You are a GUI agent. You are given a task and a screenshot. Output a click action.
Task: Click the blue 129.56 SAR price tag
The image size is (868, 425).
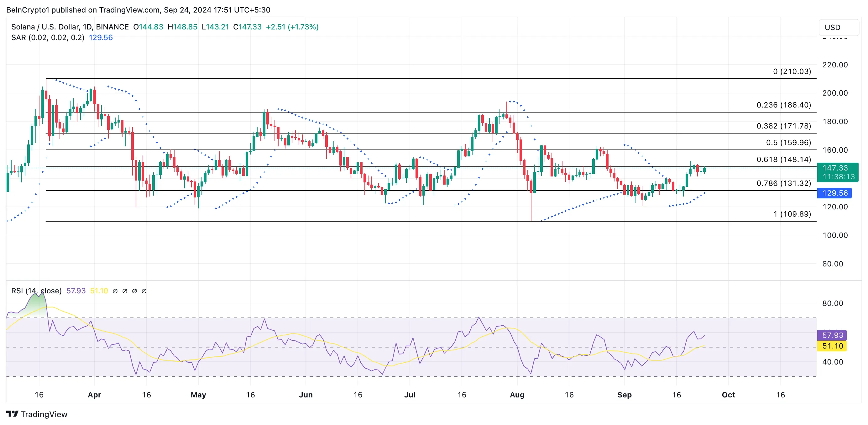[x=835, y=193]
